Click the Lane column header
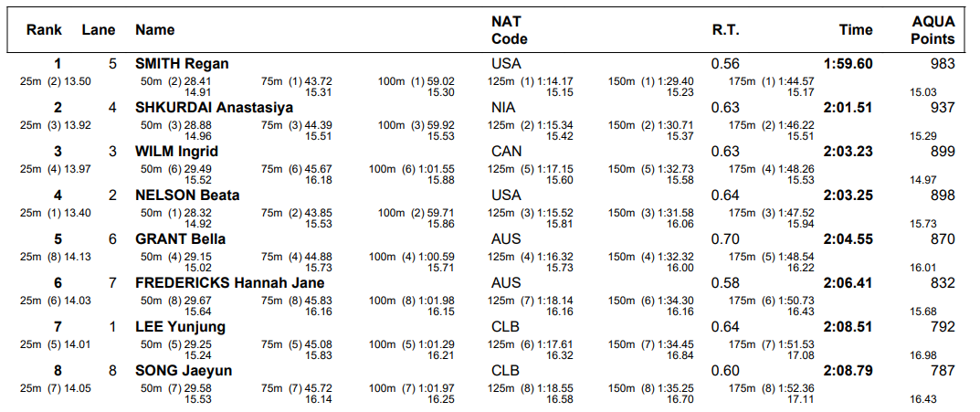The width and height of the screenshot is (980, 412). [99, 30]
